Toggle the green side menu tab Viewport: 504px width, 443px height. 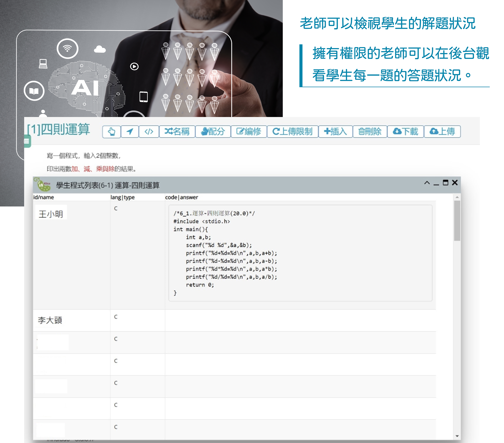point(27,141)
